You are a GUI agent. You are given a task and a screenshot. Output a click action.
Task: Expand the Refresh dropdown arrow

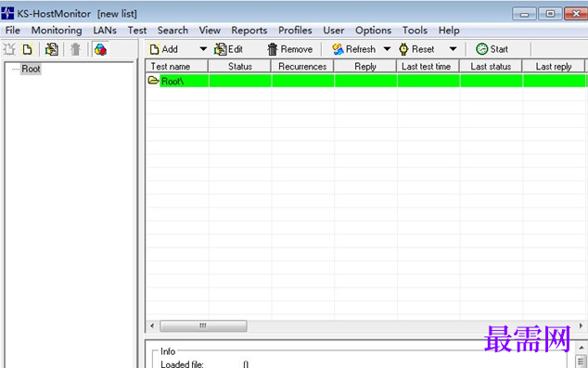pyautogui.click(x=387, y=49)
